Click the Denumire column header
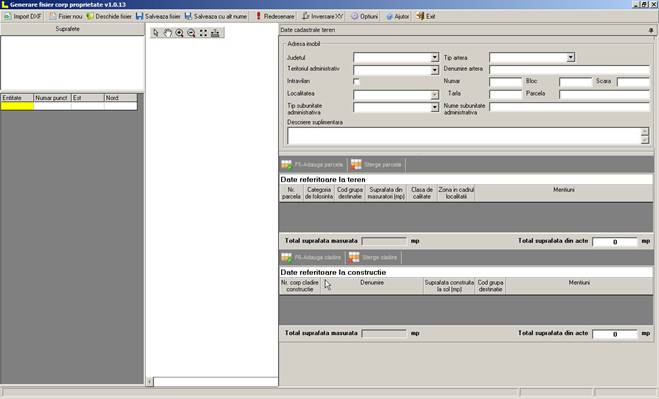Image resolution: width=659 pixels, height=399 pixels. [372, 286]
